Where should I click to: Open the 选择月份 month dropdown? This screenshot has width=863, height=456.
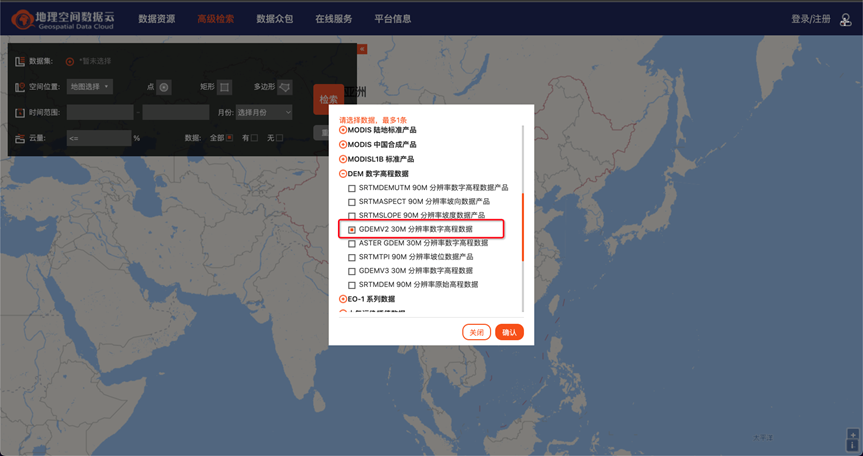(x=264, y=112)
